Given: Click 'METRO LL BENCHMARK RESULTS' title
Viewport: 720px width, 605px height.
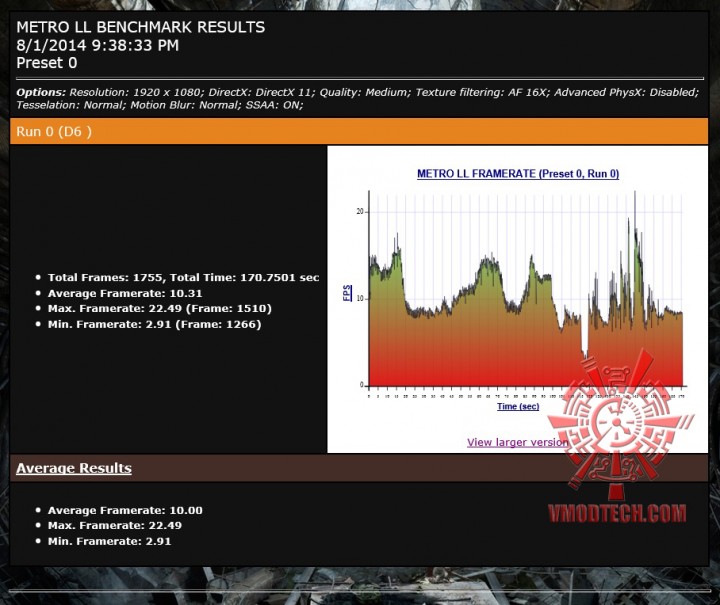Looking at the screenshot, I should click(141, 27).
